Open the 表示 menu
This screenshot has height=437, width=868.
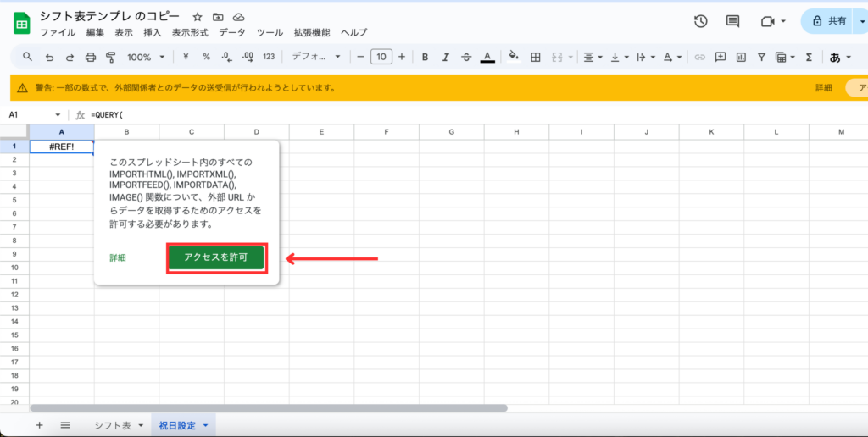pos(124,33)
